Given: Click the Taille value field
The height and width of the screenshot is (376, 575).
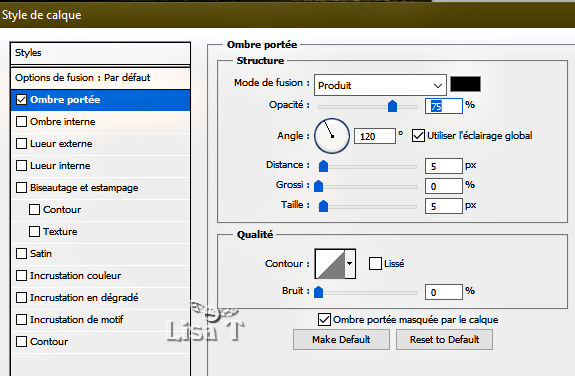Looking at the screenshot, I should (444, 206).
